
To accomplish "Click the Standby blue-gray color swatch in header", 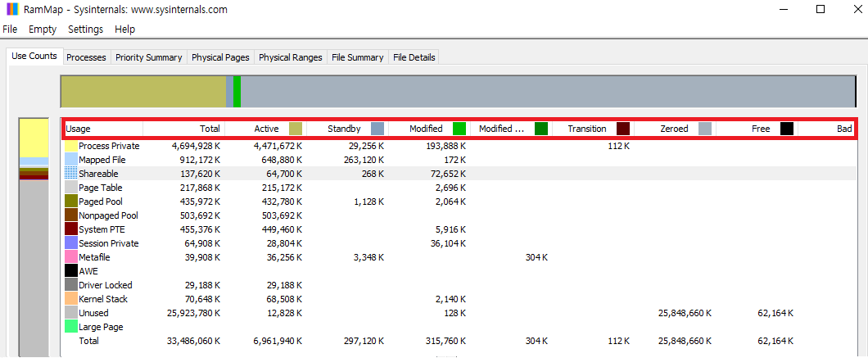I will [377, 129].
